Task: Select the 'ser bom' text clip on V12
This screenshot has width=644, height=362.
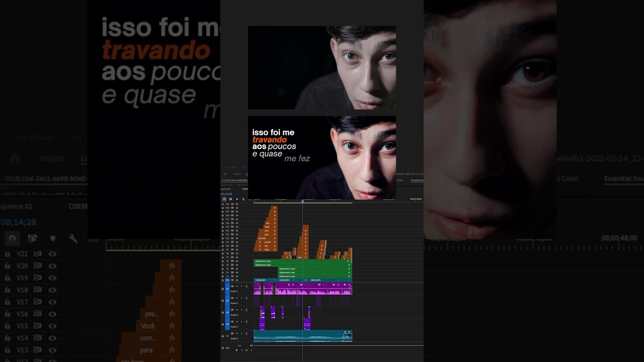Action: point(267,238)
